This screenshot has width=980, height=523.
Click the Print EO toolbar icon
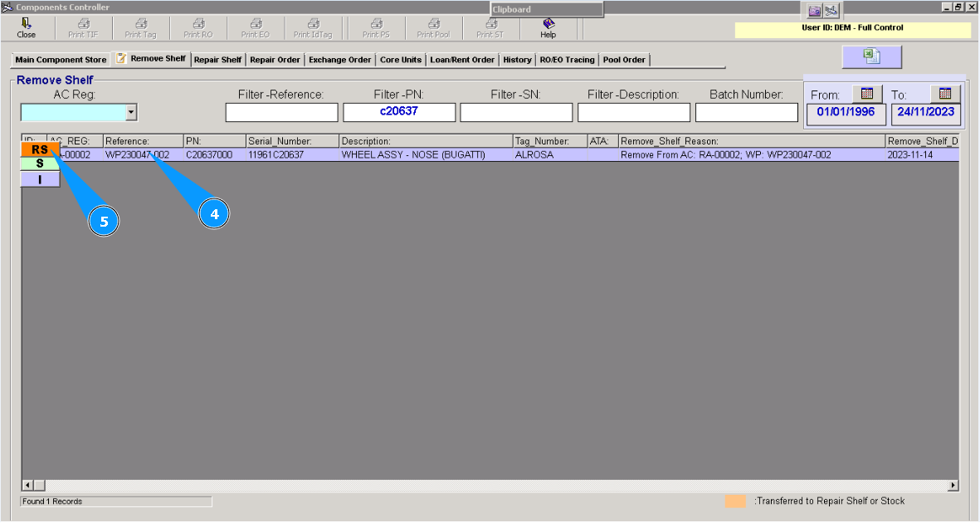tap(256, 28)
